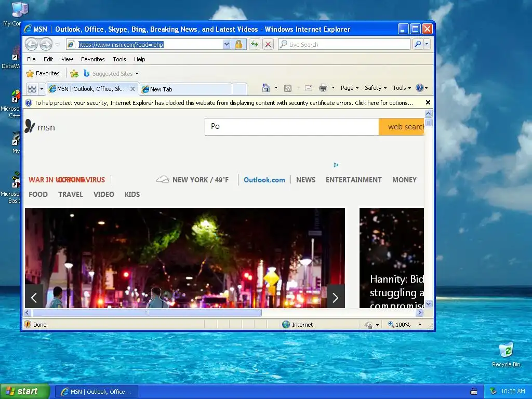Click the RSS feeds icon
The width and height of the screenshot is (532, 399).
coord(288,88)
